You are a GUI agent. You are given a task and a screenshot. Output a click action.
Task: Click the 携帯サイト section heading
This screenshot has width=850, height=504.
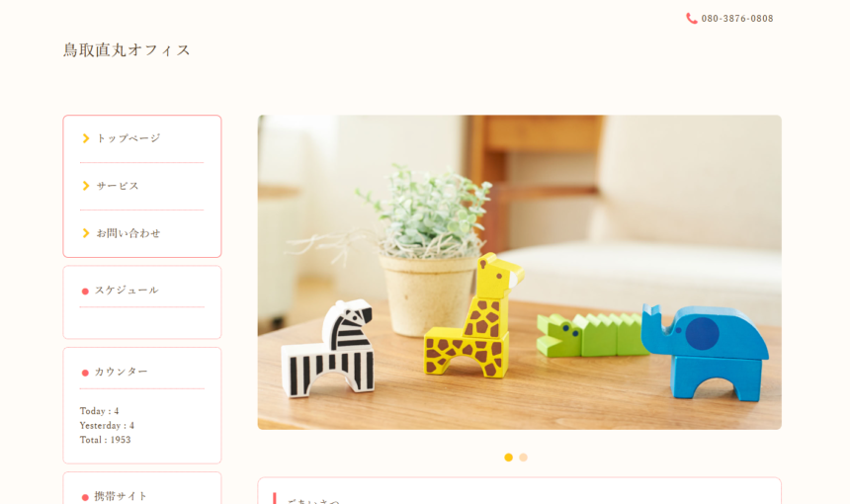tap(121, 496)
